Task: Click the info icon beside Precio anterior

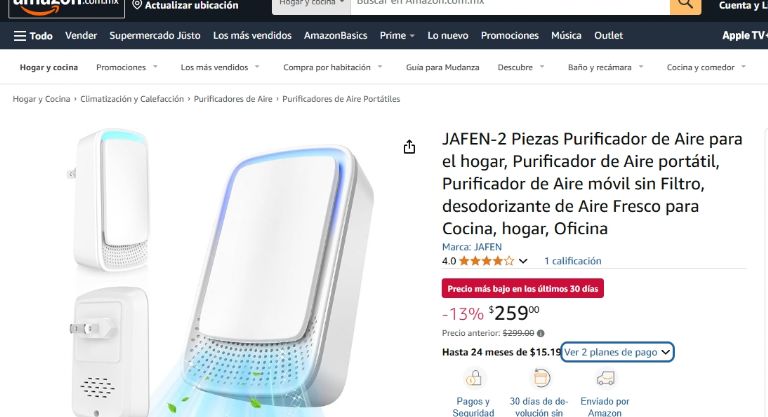Action: 540,333
